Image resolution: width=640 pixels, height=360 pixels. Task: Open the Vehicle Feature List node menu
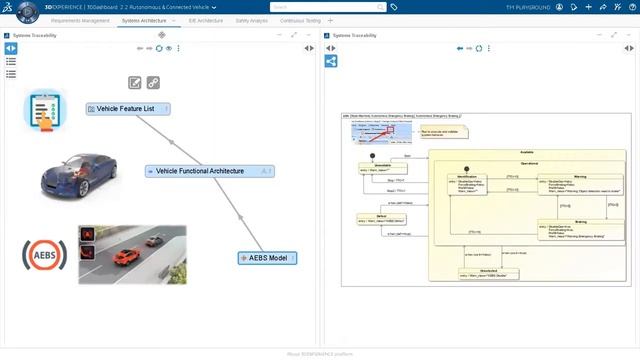click(x=167, y=109)
